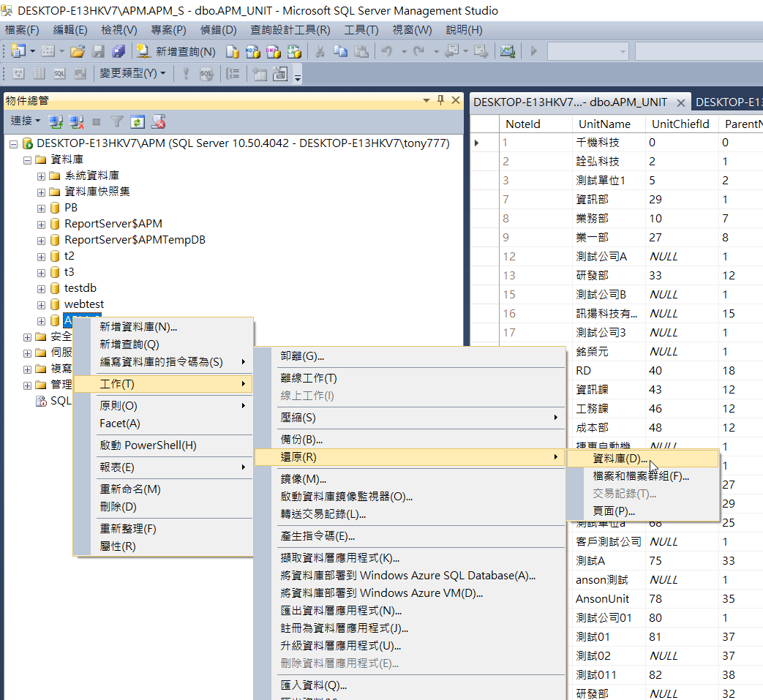Click the Verify SQL Syntax icon
This screenshot has width=763, height=700.
(x=206, y=73)
